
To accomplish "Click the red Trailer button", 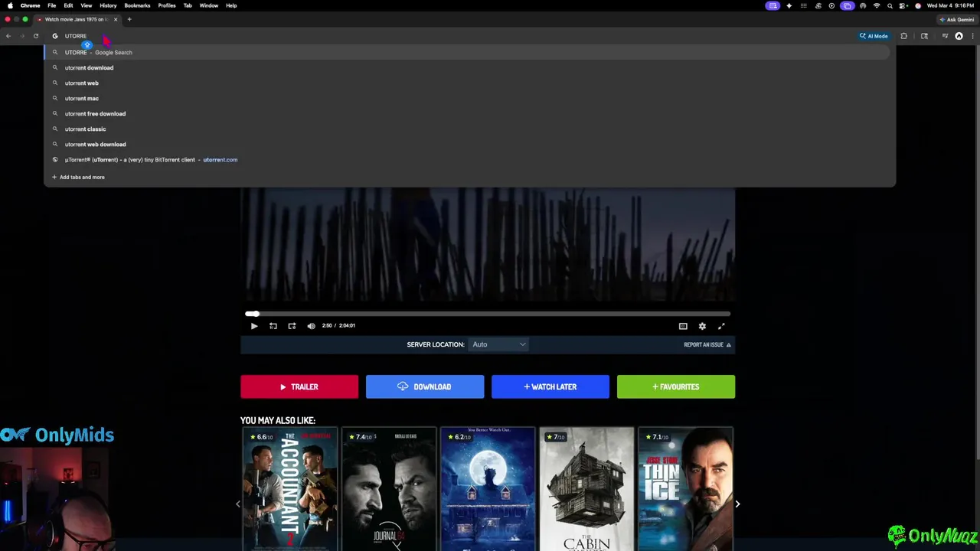I will [x=299, y=386].
